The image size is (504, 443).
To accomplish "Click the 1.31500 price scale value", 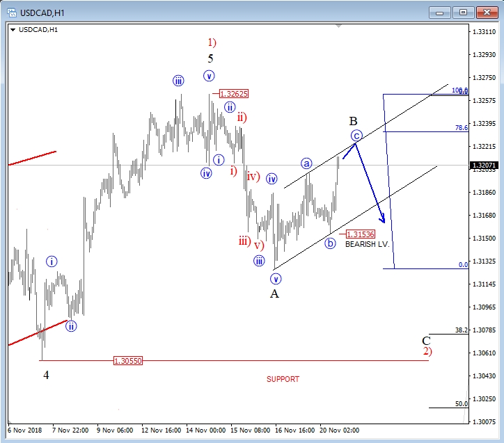I will coord(484,239).
